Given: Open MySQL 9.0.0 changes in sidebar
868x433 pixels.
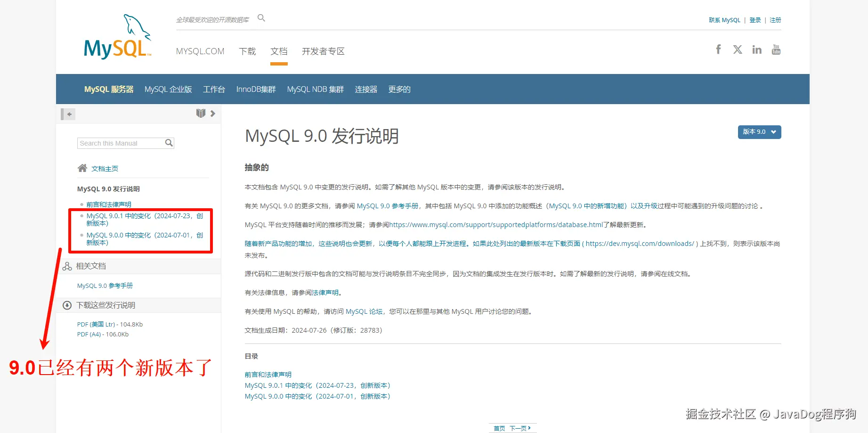Looking at the screenshot, I should [145, 239].
